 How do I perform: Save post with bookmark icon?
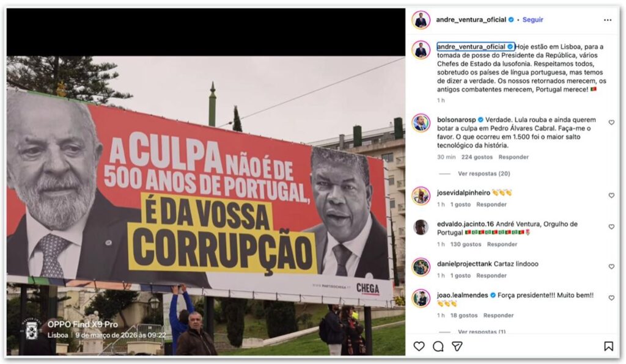click(x=608, y=346)
